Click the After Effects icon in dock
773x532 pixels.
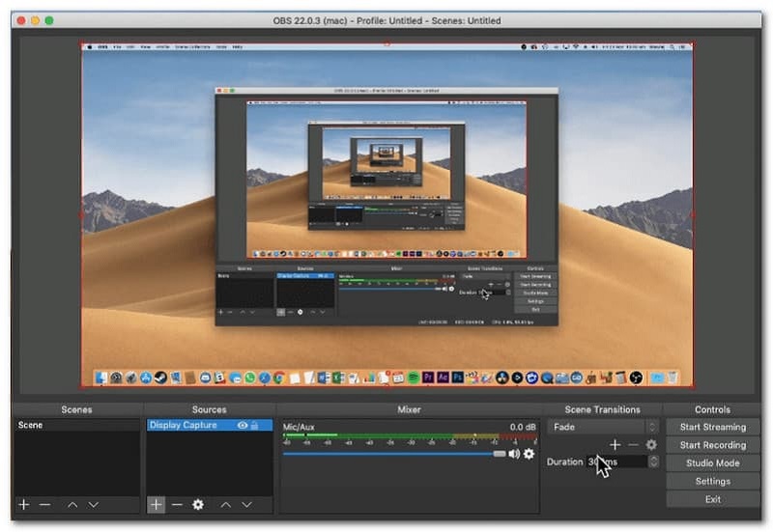(x=444, y=378)
